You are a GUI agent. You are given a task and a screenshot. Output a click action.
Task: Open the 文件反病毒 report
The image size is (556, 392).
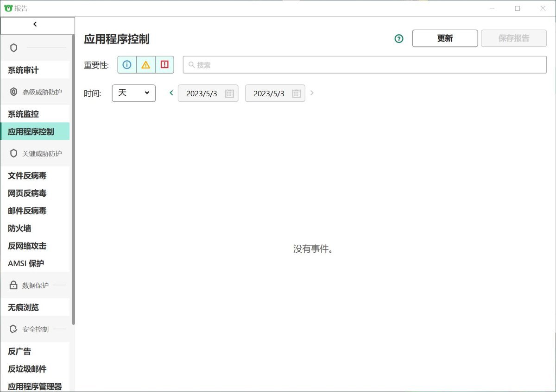pos(27,175)
